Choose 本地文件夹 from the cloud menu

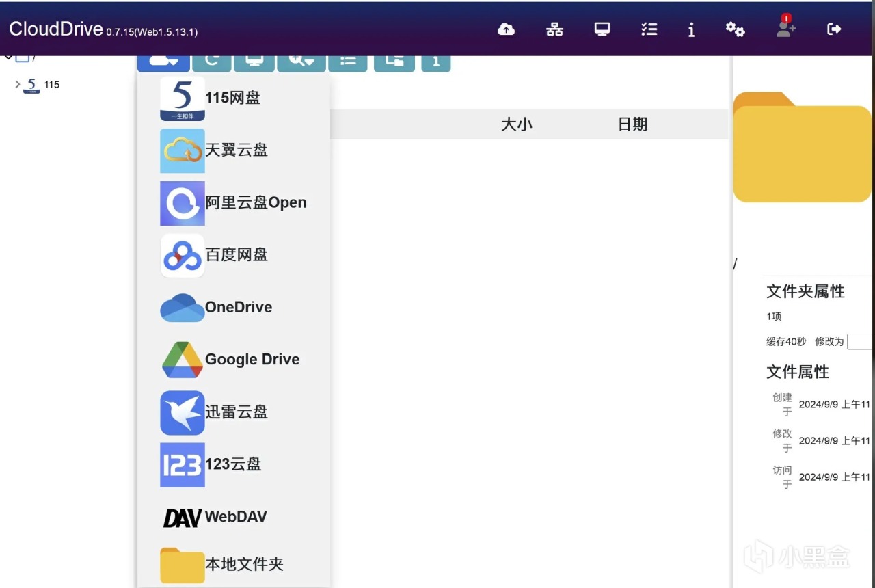pyautogui.click(x=234, y=565)
